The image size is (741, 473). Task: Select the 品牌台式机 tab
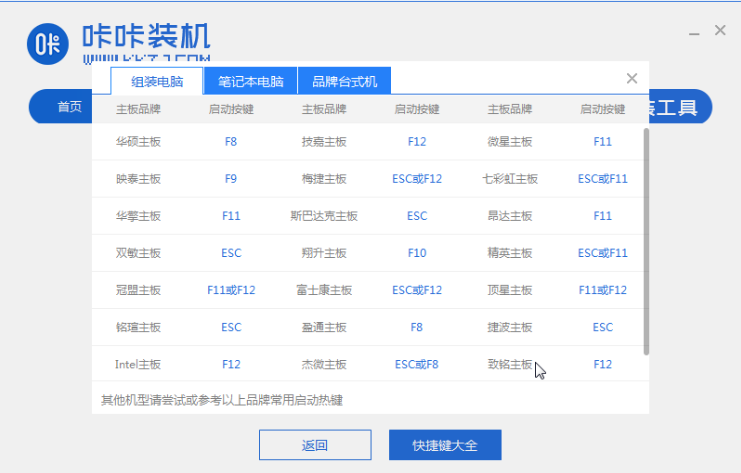click(x=345, y=81)
